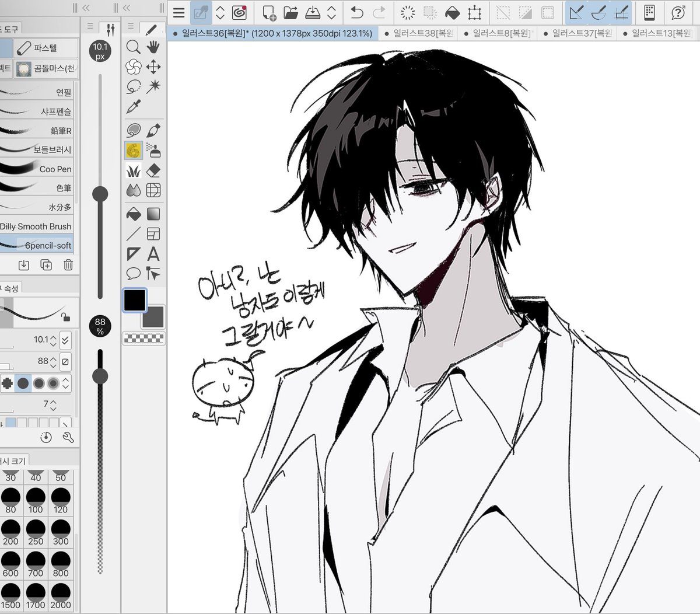This screenshot has height=614, width=700.
Task: Open the slider palette hamburger menu
Action: (90, 26)
